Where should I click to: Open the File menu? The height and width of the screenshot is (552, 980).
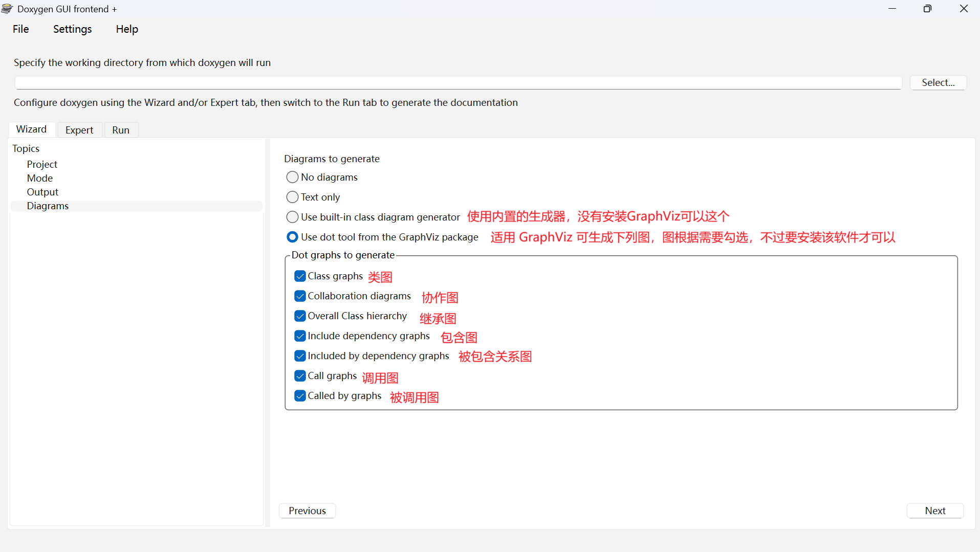click(20, 29)
